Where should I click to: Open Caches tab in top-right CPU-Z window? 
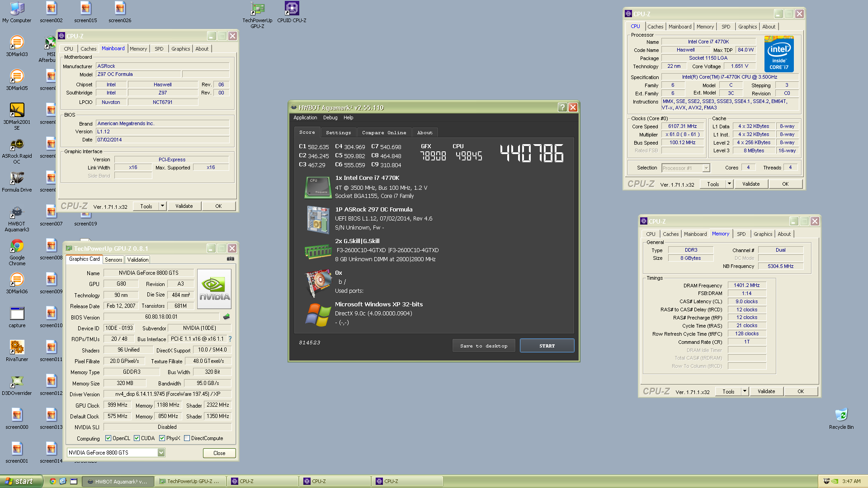point(655,27)
